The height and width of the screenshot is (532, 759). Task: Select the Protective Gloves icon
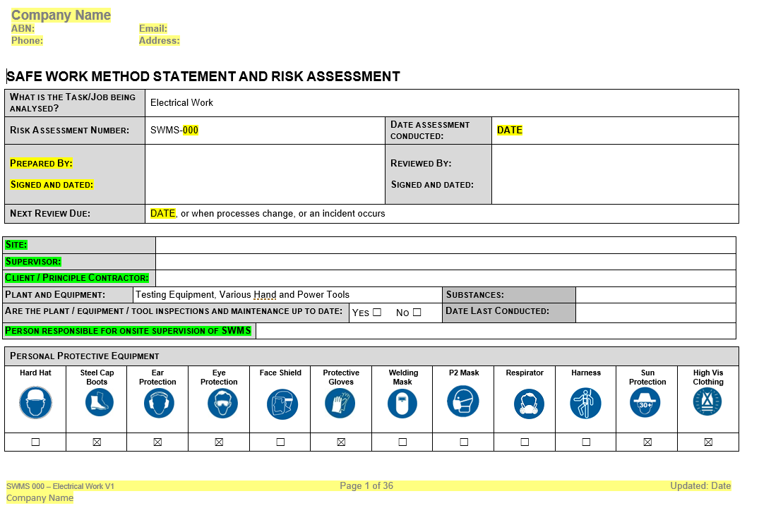(x=341, y=404)
